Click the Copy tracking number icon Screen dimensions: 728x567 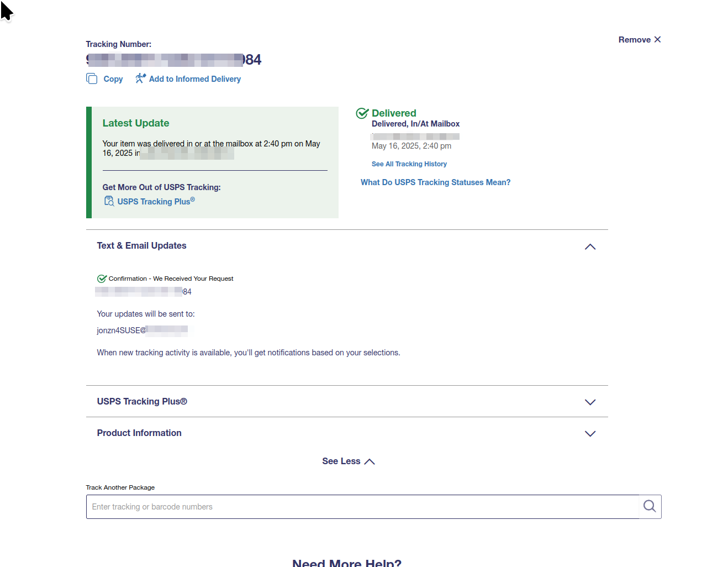(92, 78)
